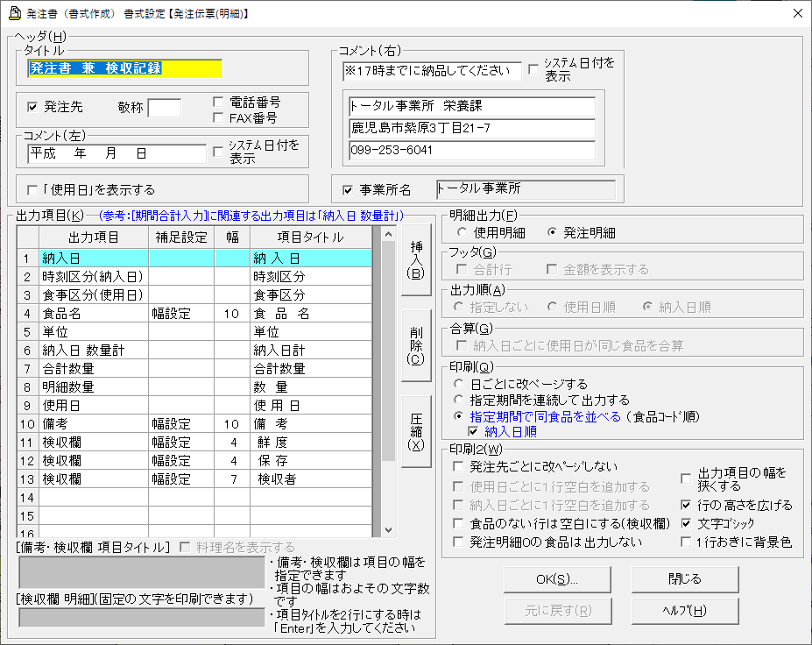Open help with ヘルプ(H) button
This screenshot has height=645, width=812.
tap(685, 612)
